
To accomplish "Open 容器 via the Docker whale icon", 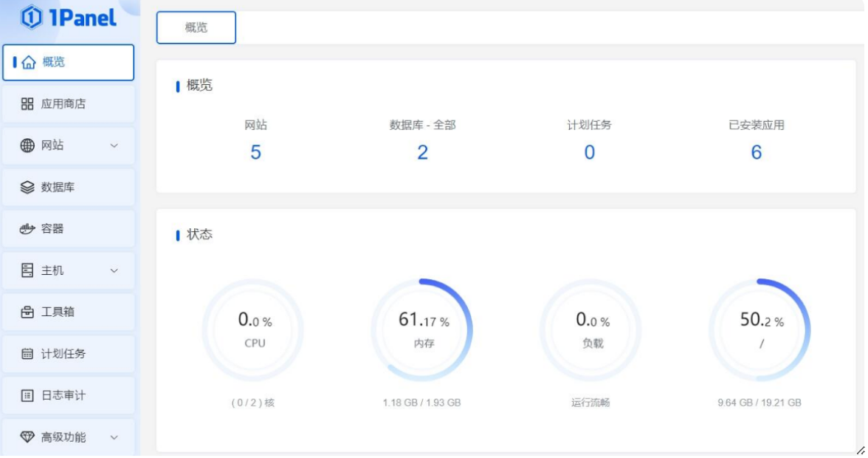I will coord(27,229).
